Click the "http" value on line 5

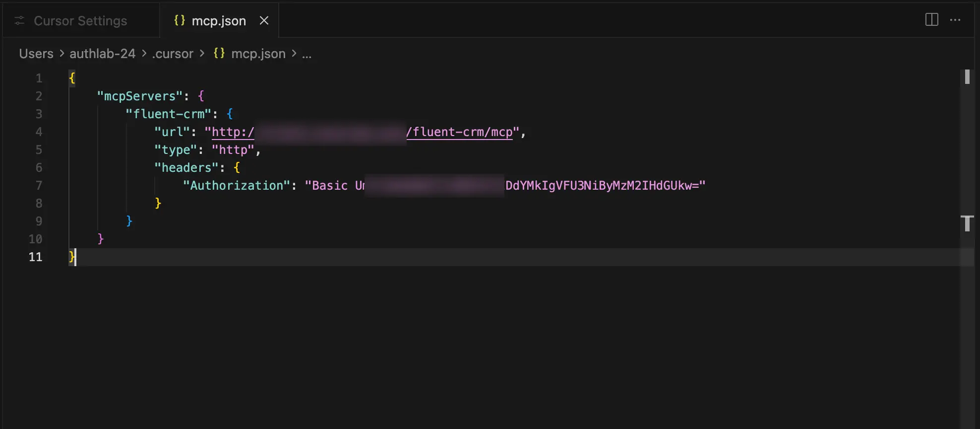(233, 150)
